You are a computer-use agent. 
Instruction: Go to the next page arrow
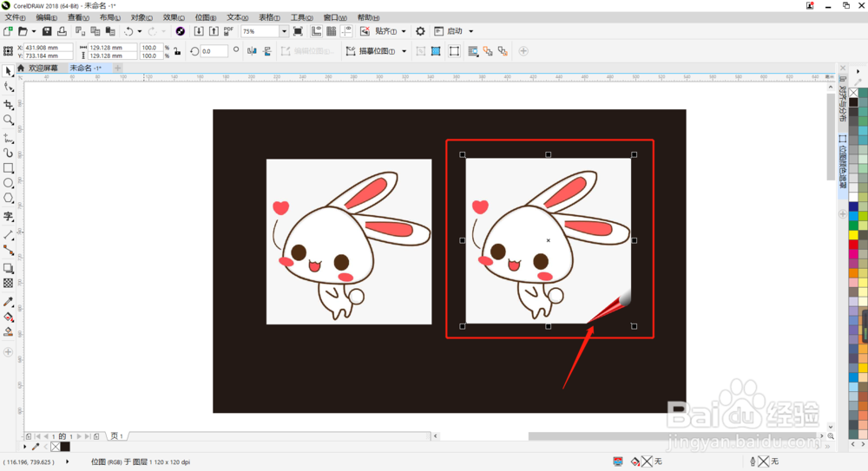[x=79, y=436]
